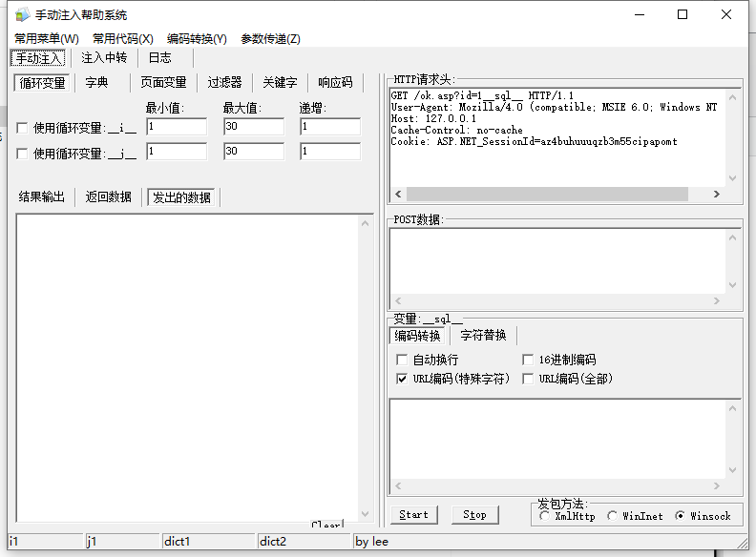The width and height of the screenshot is (756, 557).
Task: Show the 发出的数据 tab
Action: (x=181, y=197)
